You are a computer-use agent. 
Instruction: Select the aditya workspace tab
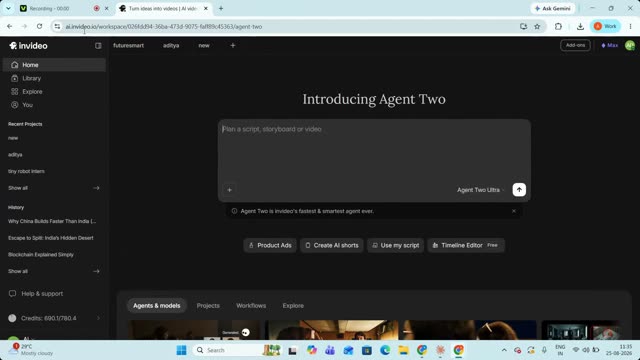pyautogui.click(x=171, y=45)
